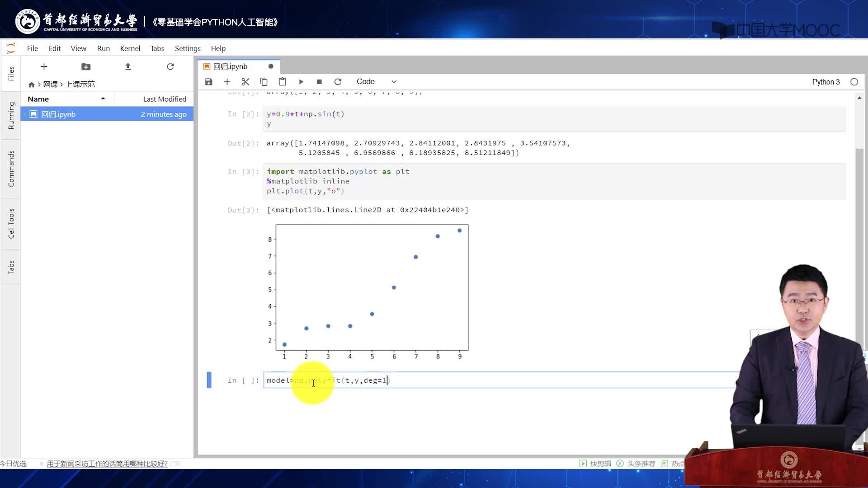Navigate to the 网课 breadcrumb folder
868x488 pixels.
coord(50,84)
